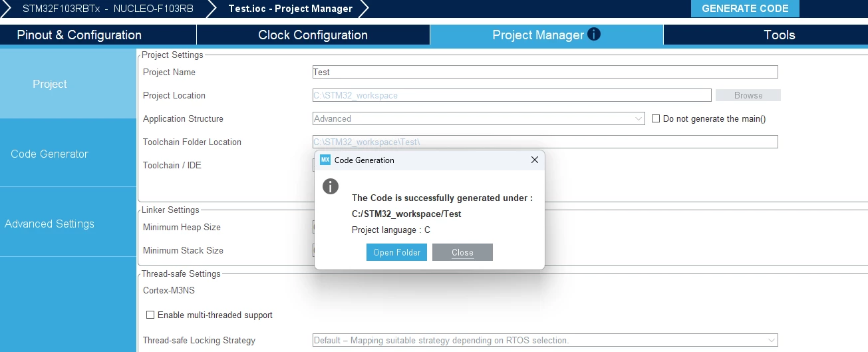This screenshot has height=352, width=868.
Task: Switch to Pinout & Configuration tab
Action: point(79,35)
